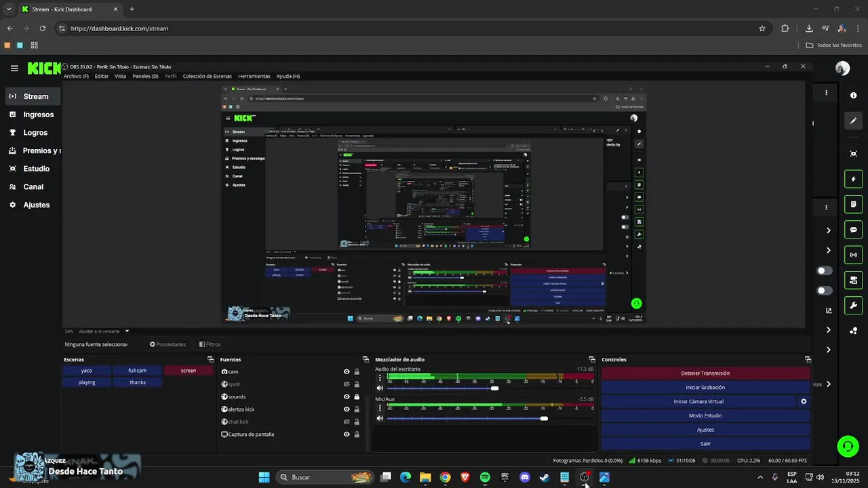Screen dimensions: 868x488
Task: Hide the sounds source with its eye icon
Action: click(x=347, y=396)
